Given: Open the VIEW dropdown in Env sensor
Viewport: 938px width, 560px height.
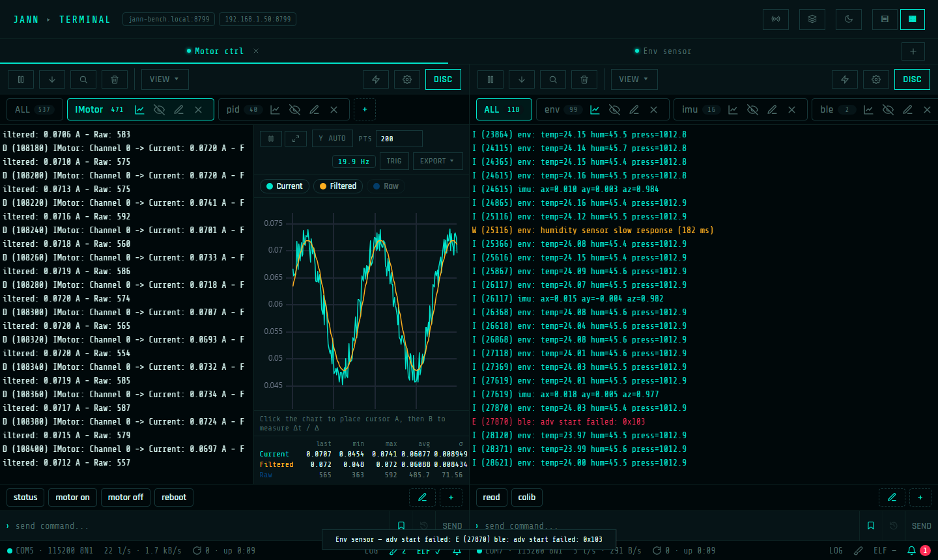Looking at the screenshot, I should tap(634, 79).
